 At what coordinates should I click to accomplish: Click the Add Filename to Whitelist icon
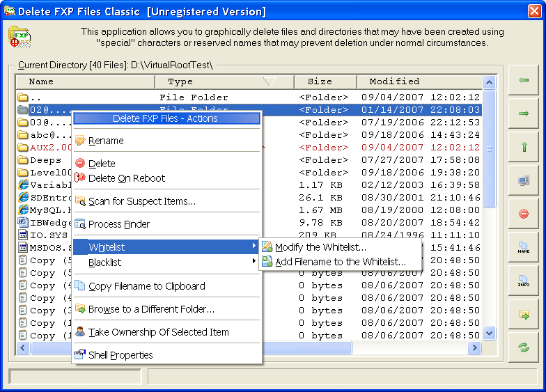267,261
